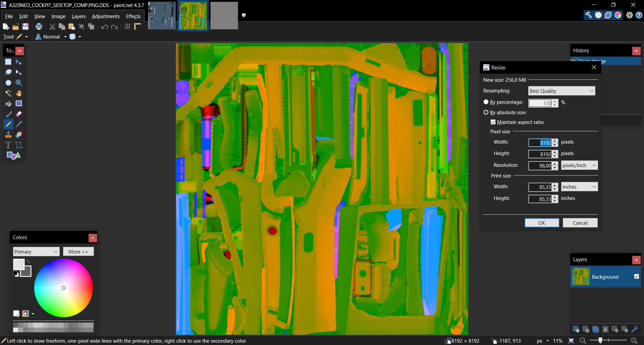Click the More >> button in Colors
Screen dimensions: 644x345
point(78,252)
